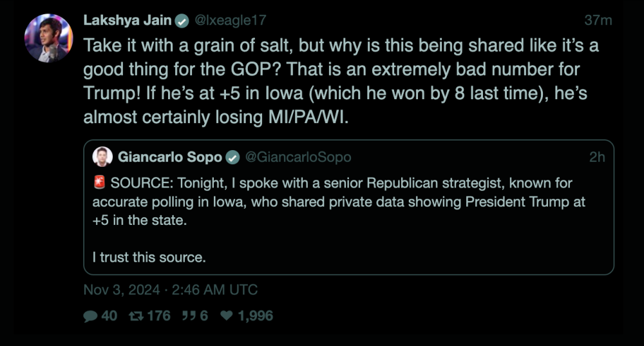
Task: Open the @lxeagle17 handle link
Action: tap(230, 21)
